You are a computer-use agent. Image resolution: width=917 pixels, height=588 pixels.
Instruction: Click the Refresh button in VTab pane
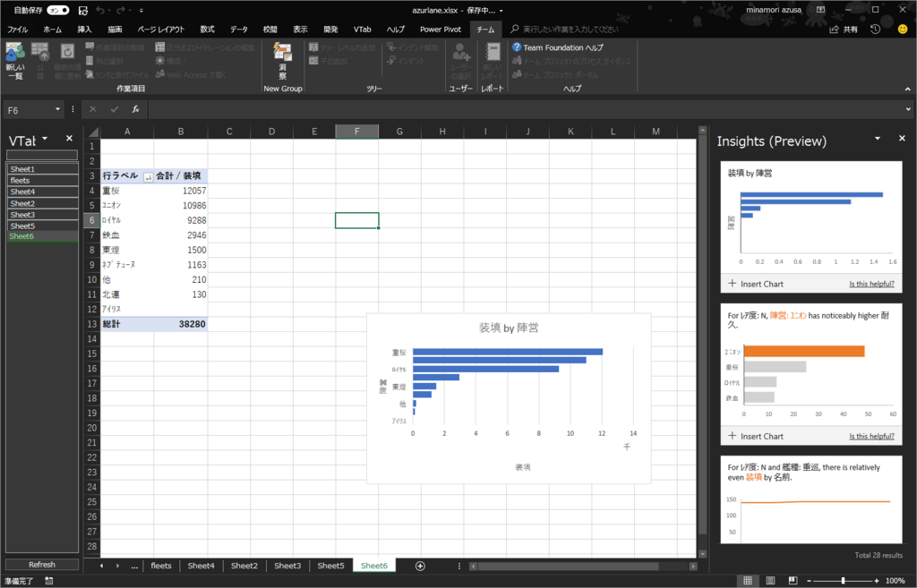click(42, 565)
